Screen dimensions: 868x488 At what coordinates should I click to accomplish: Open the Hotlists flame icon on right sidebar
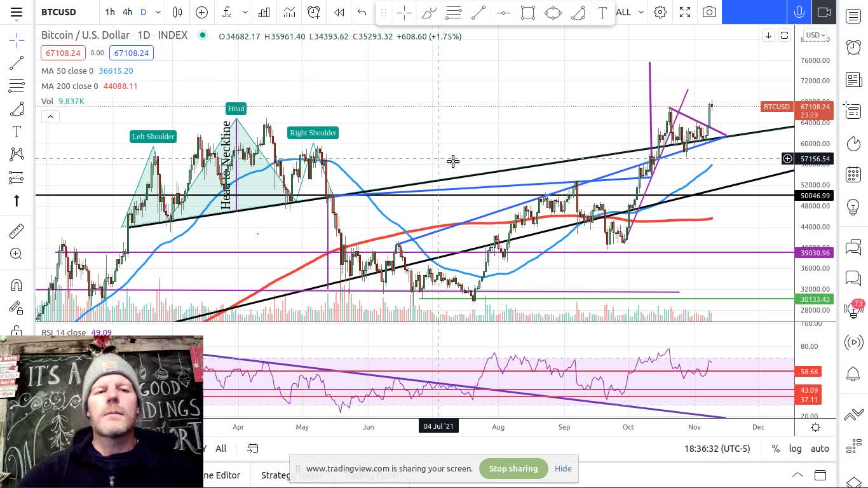853,143
